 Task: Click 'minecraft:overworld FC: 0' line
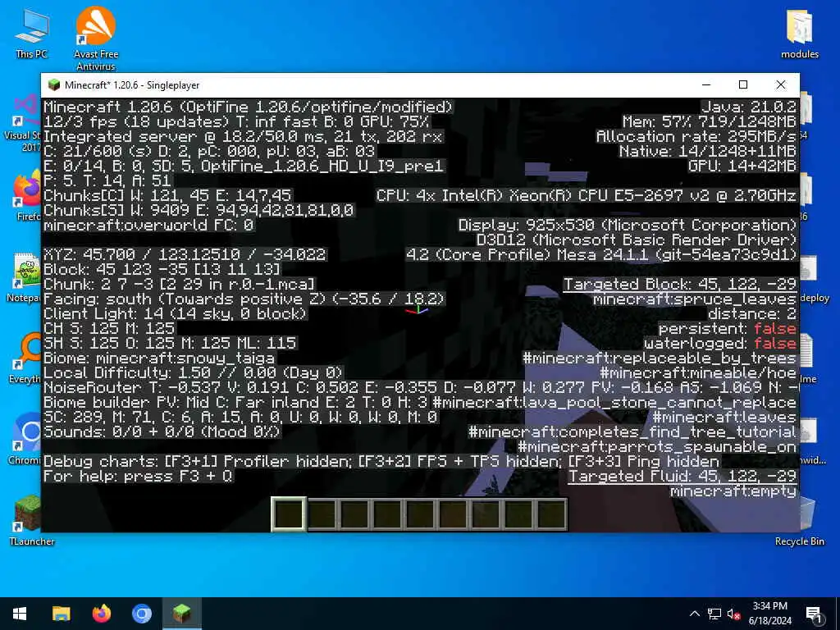(x=148, y=225)
